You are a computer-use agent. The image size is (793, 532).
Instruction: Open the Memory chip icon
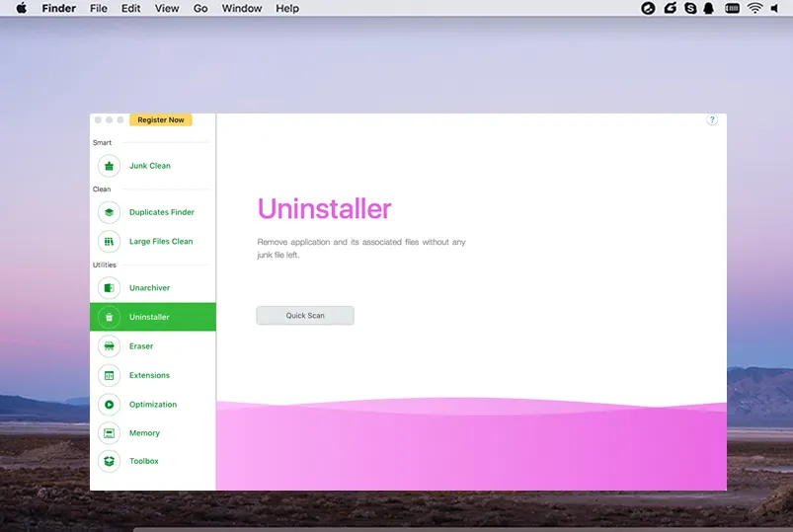pyautogui.click(x=109, y=433)
